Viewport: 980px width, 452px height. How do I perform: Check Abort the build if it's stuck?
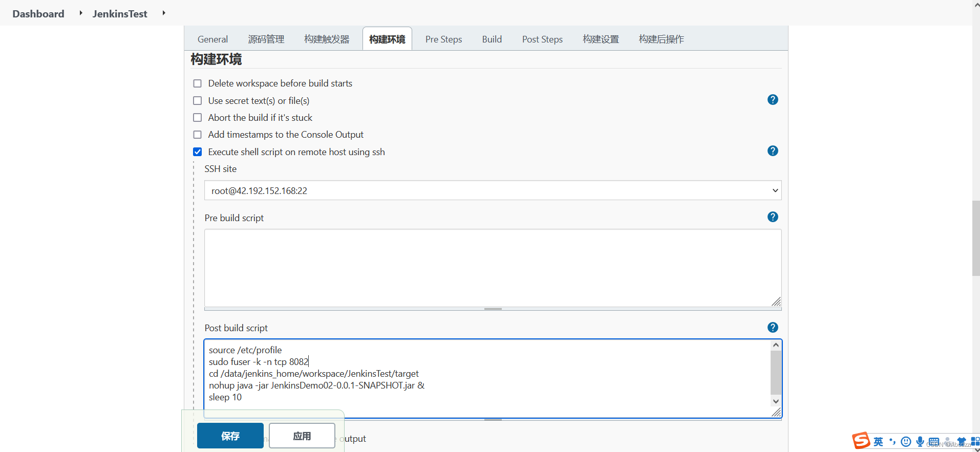(197, 118)
